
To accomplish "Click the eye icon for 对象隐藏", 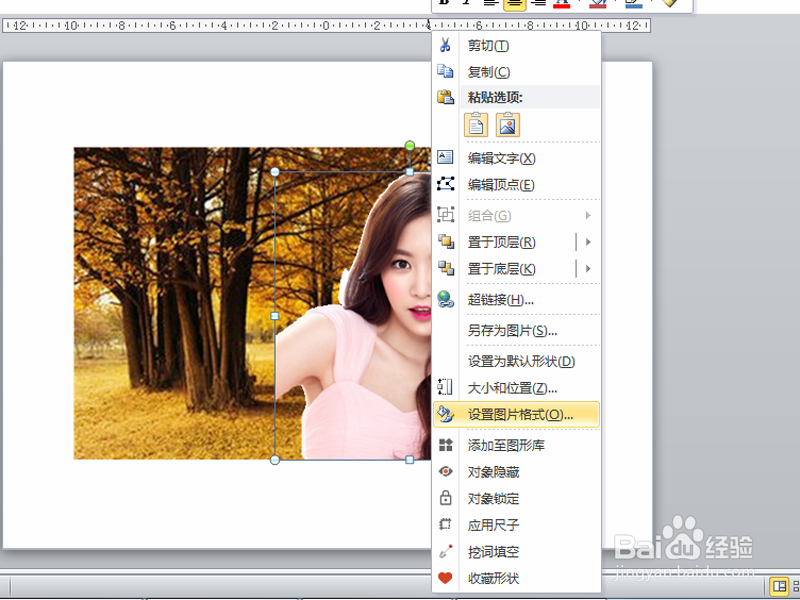I will [x=445, y=471].
